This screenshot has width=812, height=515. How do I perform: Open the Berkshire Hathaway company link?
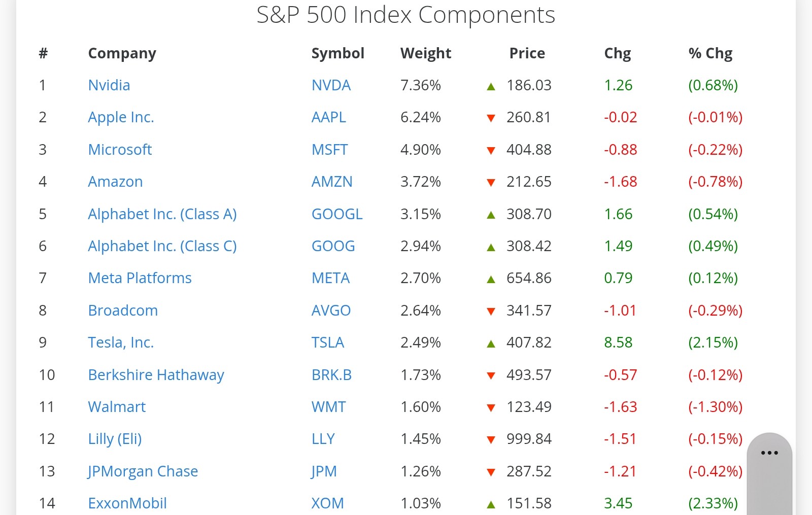tap(156, 375)
